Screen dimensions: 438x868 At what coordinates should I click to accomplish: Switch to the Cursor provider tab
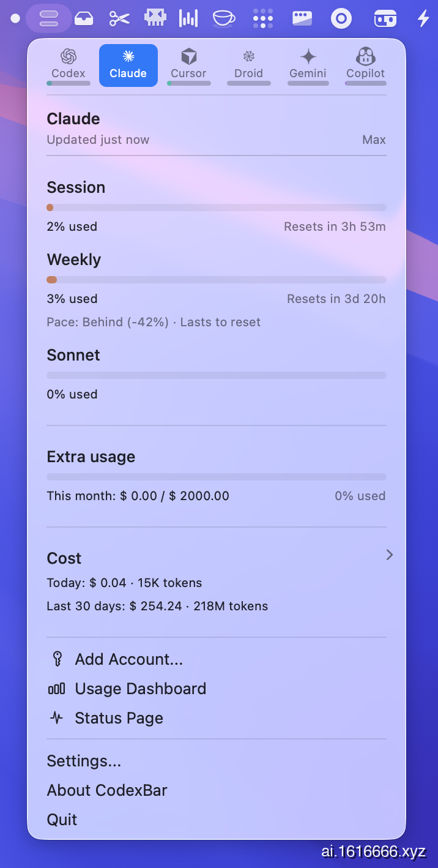188,65
